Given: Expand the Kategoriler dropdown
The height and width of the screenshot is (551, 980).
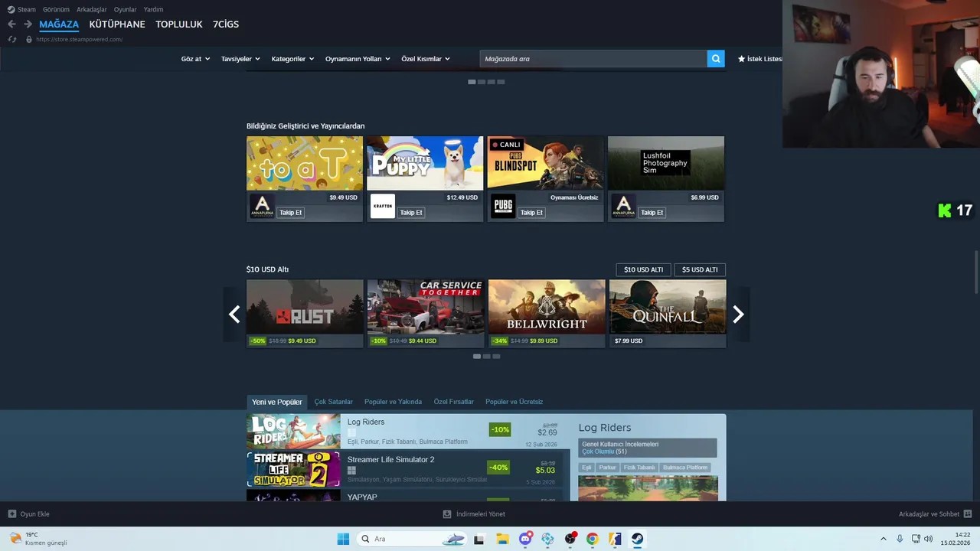Looking at the screenshot, I should (x=292, y=59).
